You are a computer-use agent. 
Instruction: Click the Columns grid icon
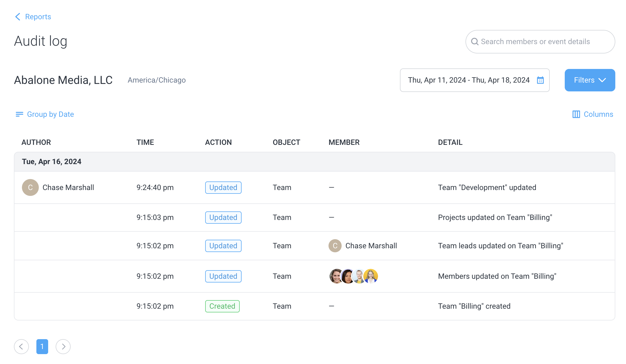(576, 114)
